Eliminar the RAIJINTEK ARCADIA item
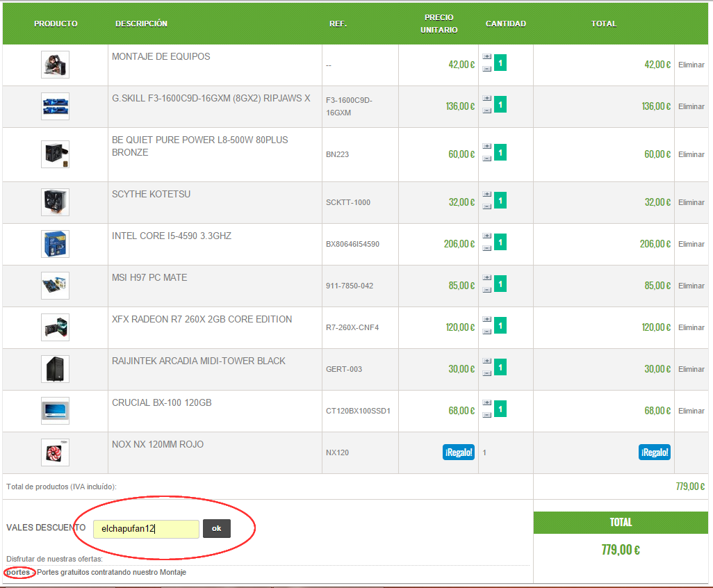This screenshot has width=713, height=588. [x=691, y=369]
